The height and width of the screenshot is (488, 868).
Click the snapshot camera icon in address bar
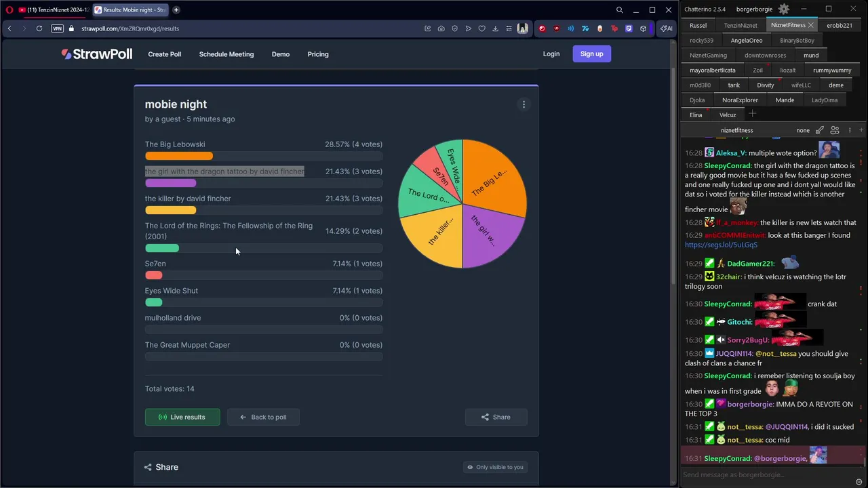coord(441,28)
